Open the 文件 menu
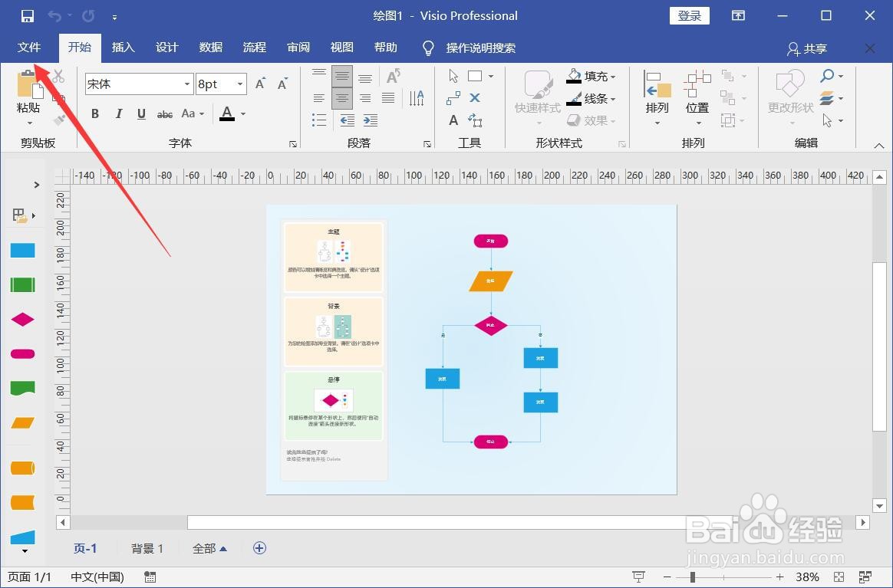 29,48
